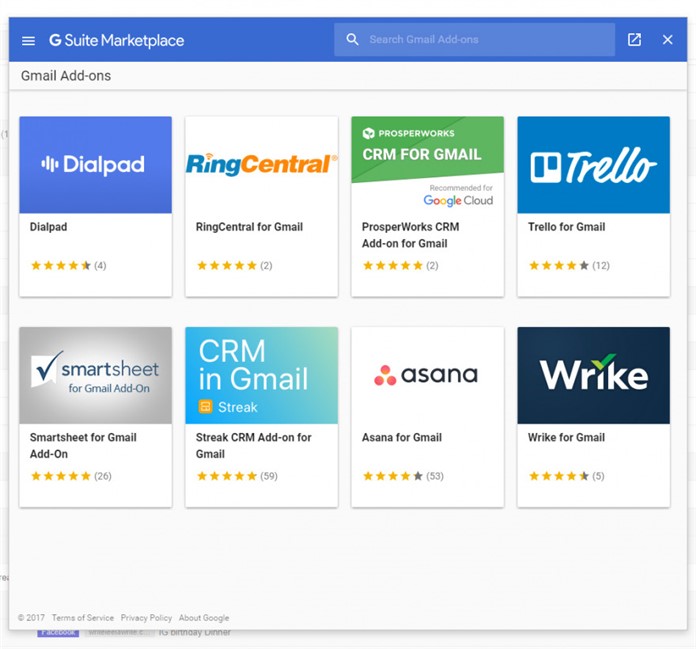
Task: Open Marketplace in new window icon
Action: pyautogui.click(x=634, y=40)
